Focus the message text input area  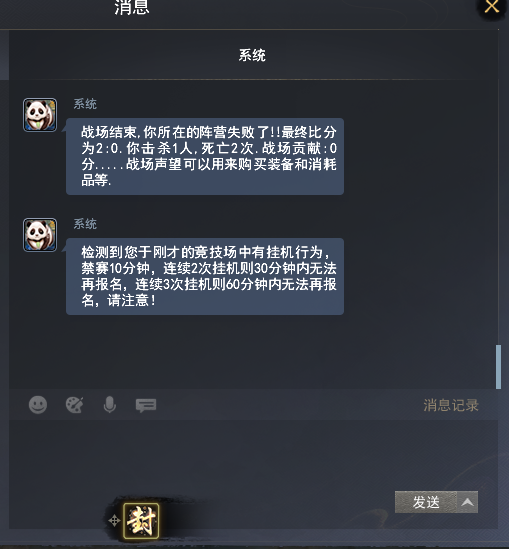(253, 455)
